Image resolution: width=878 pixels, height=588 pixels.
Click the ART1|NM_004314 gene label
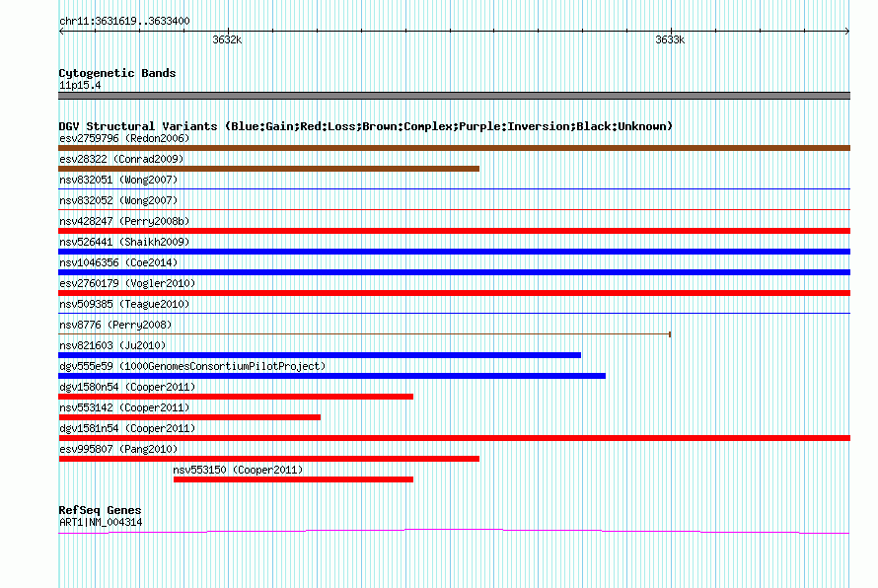click(x=101, y=523)
